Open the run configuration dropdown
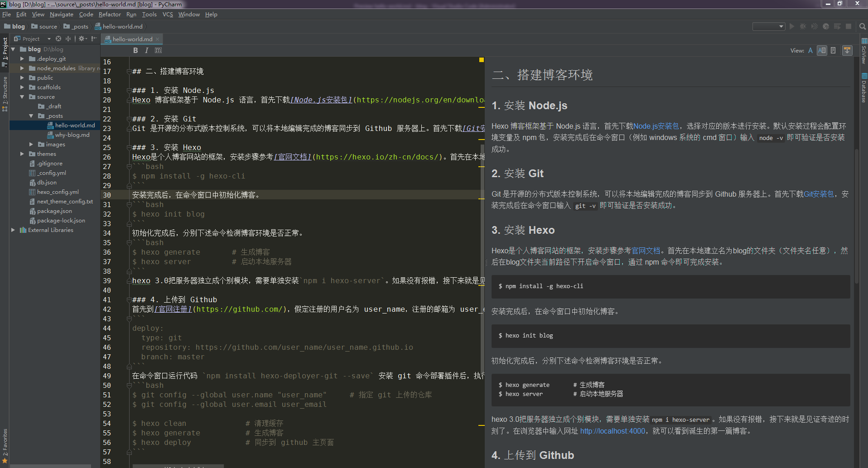The width and height of the screenshot is (868, 468). click(x=769, y=26)
